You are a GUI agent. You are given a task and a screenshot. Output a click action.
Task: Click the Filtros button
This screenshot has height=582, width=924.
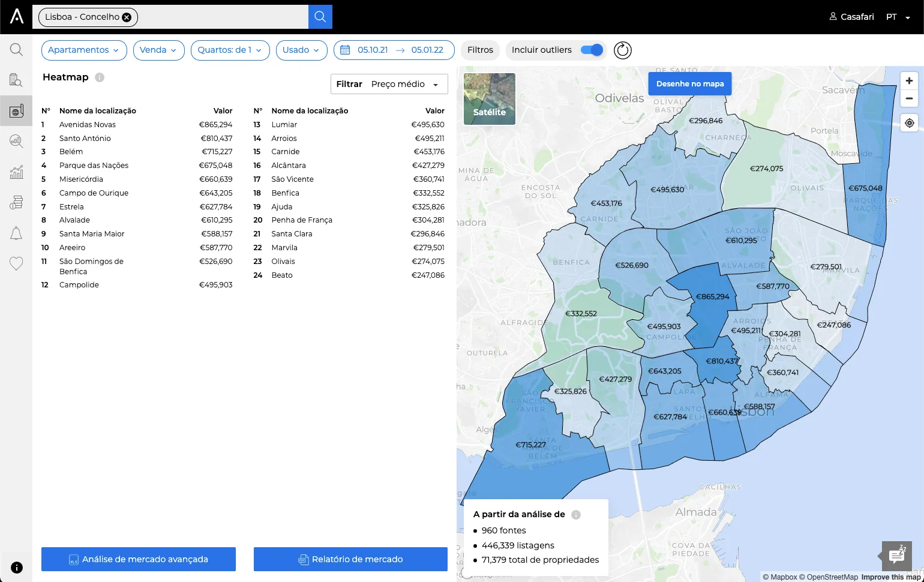click(480, 50)
